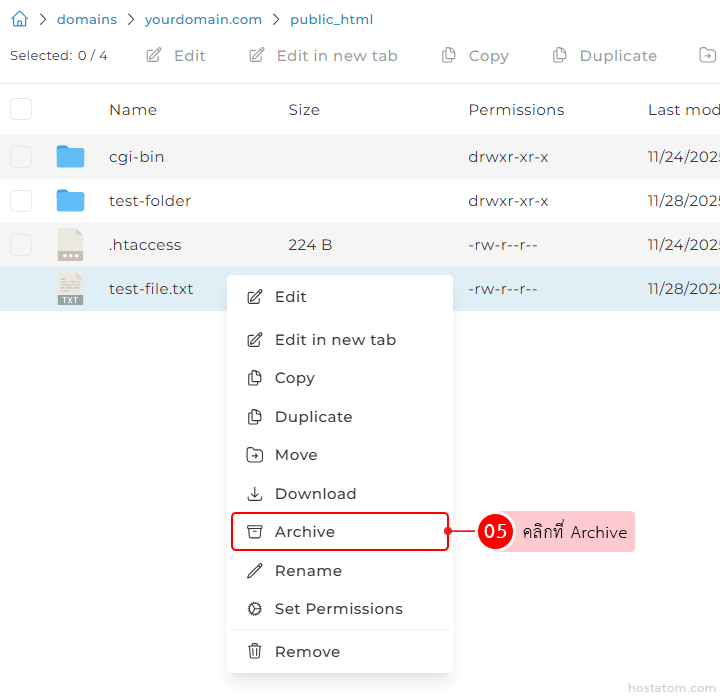Click the trash icon next to Remove
Screen dimensions: 720x696
click(255, 651)
